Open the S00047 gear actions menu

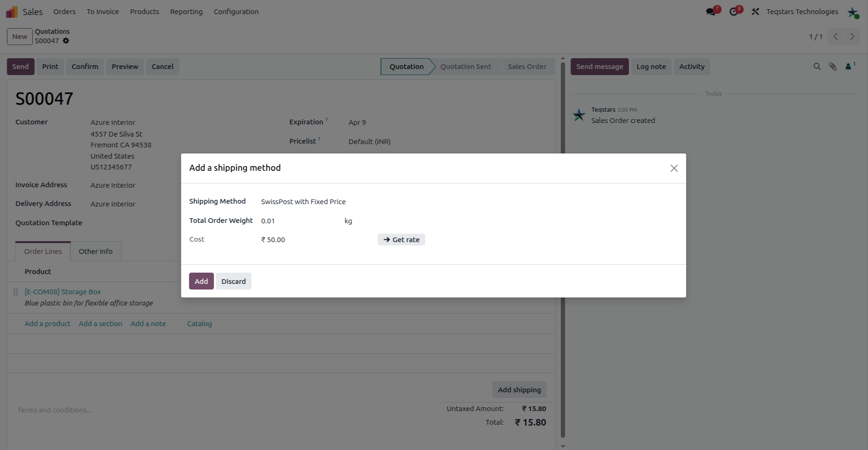tap(66, 41)
